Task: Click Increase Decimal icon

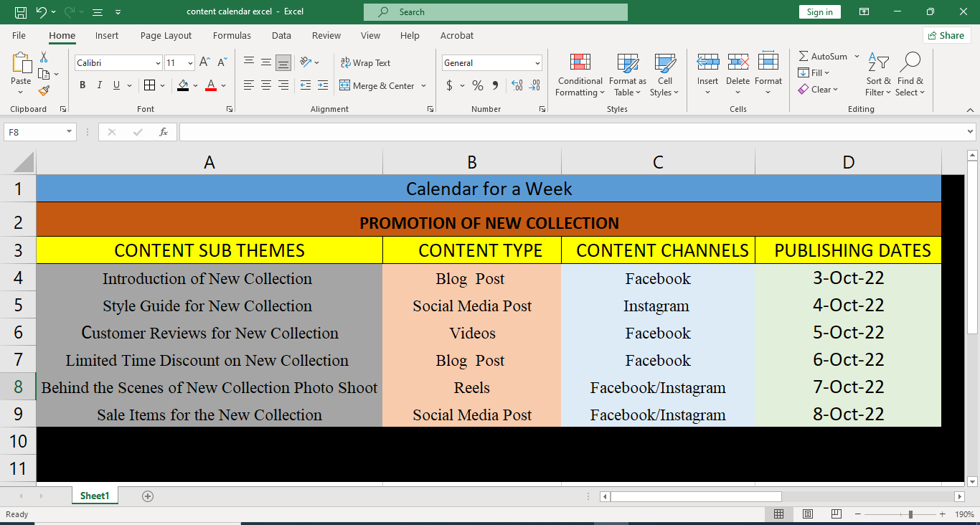Action: click(x=517, y=86)
